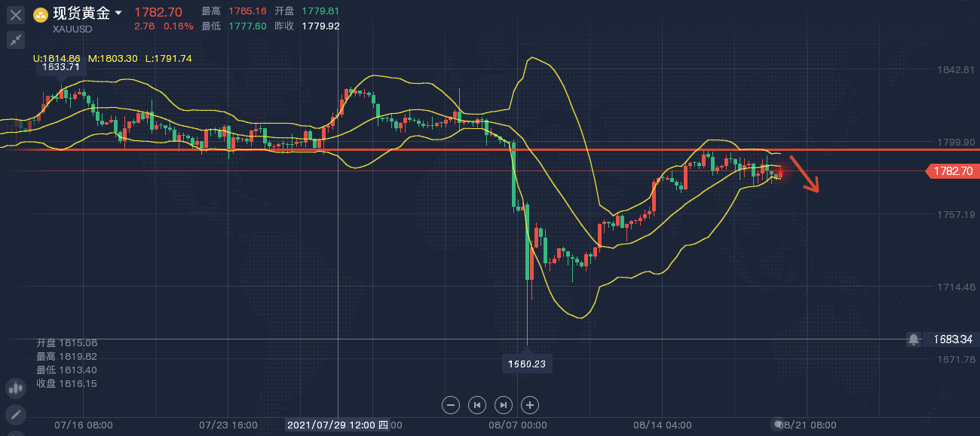Click the 1833.71 high price marker

click(61, 67)
